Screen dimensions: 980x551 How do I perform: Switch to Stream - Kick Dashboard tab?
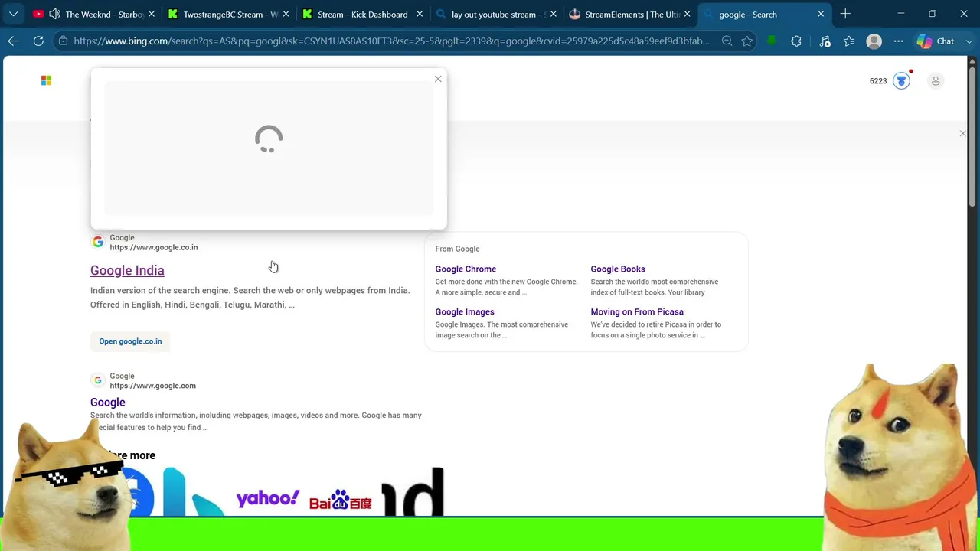[x=363, y=14]
